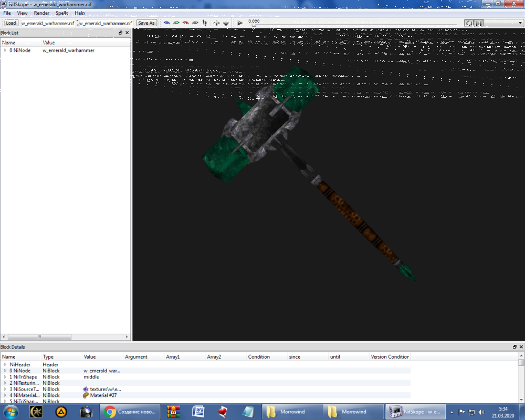
Task: Focus the load file path field
Action: 48,23
